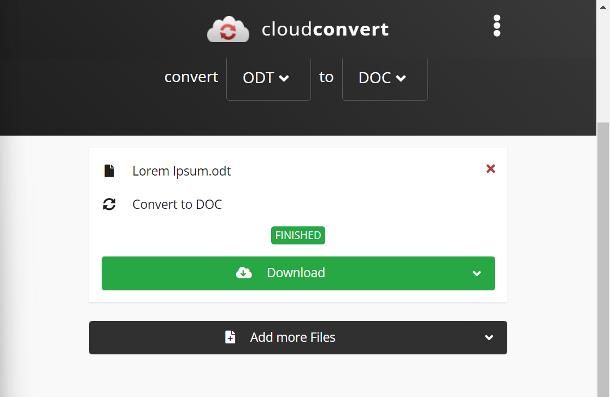Open the three-dot menu in header
610x397 pixels.
pyautogui.click(x=497, y=26)
